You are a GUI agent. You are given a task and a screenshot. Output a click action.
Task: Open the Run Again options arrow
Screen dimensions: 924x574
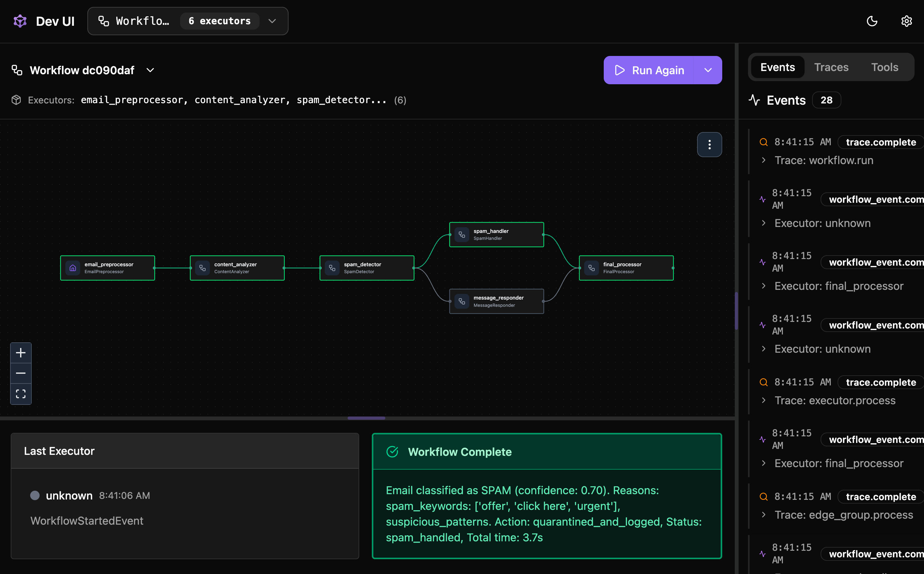(x=708, y=70)
